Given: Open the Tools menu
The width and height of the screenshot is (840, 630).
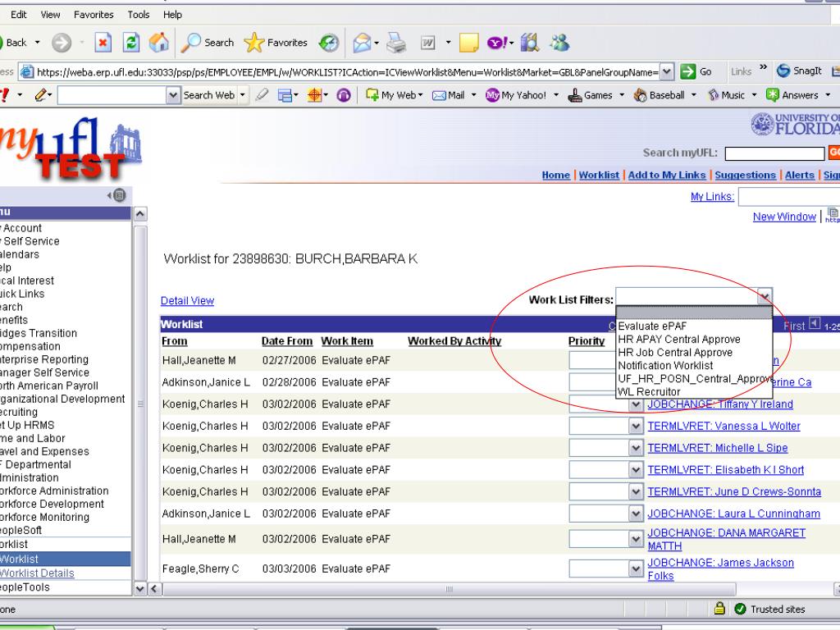Looking at the screenshot, I should [x=138, y=15].
